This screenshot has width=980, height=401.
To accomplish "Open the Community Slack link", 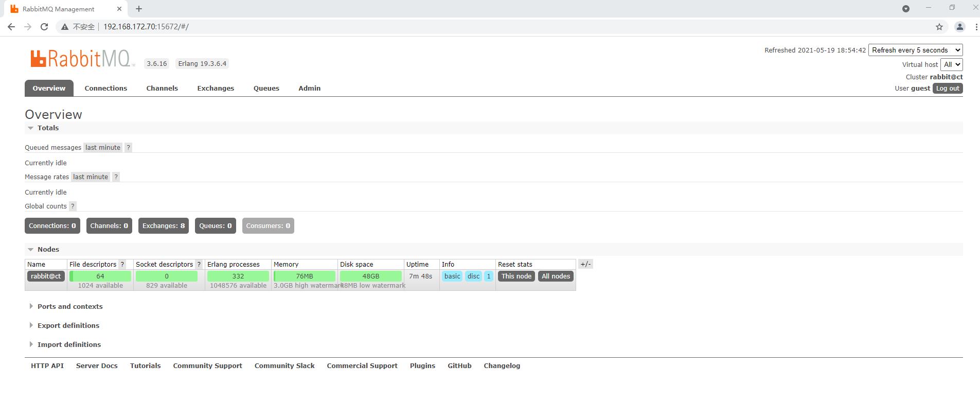I will tap(284, 365).
